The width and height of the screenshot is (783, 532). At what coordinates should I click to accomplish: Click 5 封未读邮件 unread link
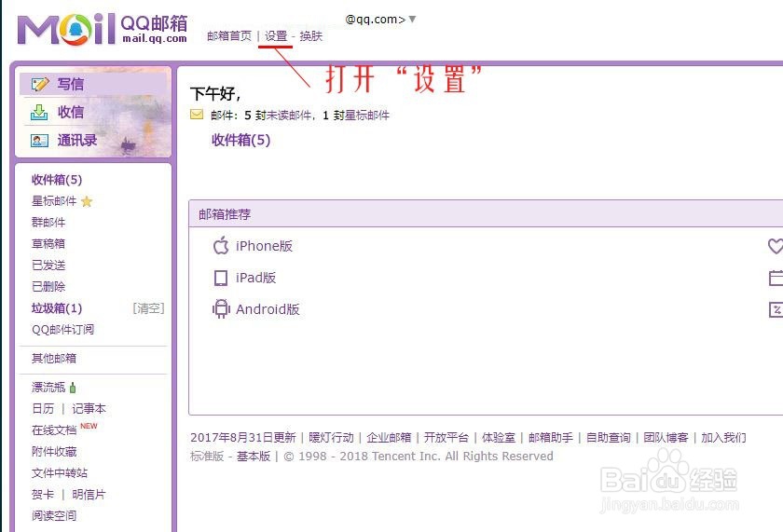pyautogui.click(x=278, y=116)
